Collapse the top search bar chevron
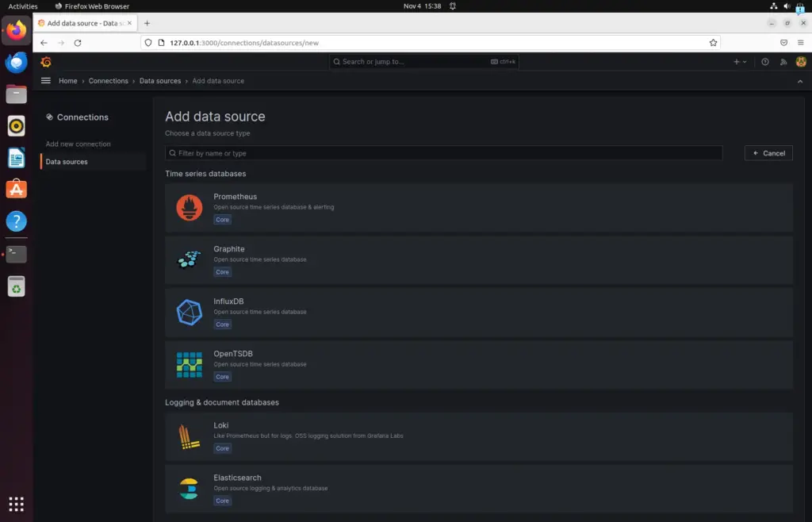This screenshot has height=522, width=812. (x=800, y=81)
